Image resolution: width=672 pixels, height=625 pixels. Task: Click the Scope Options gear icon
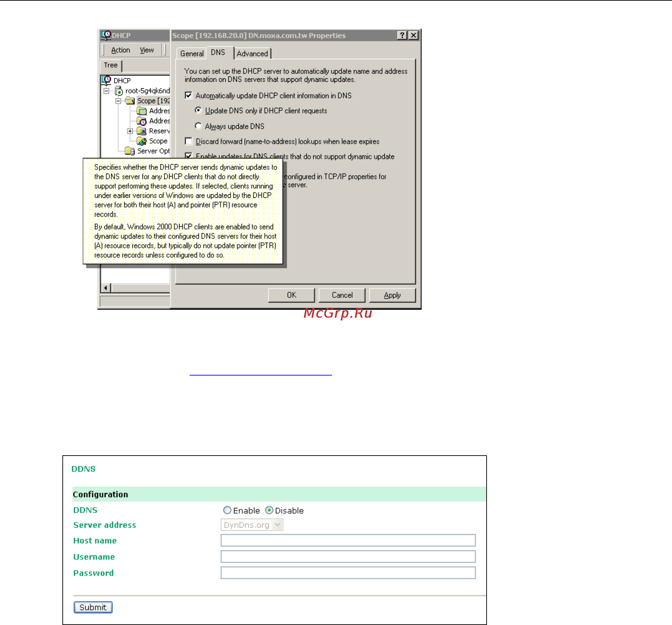pos(141,141)
